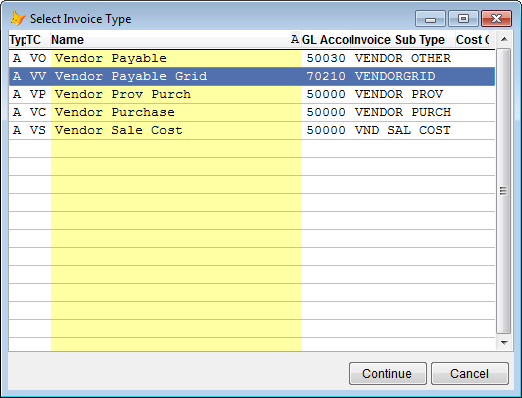Screen dimensions: 522x398
Task: Select the Vendor Payable Grid name cell
Action: tap(176, 76)
